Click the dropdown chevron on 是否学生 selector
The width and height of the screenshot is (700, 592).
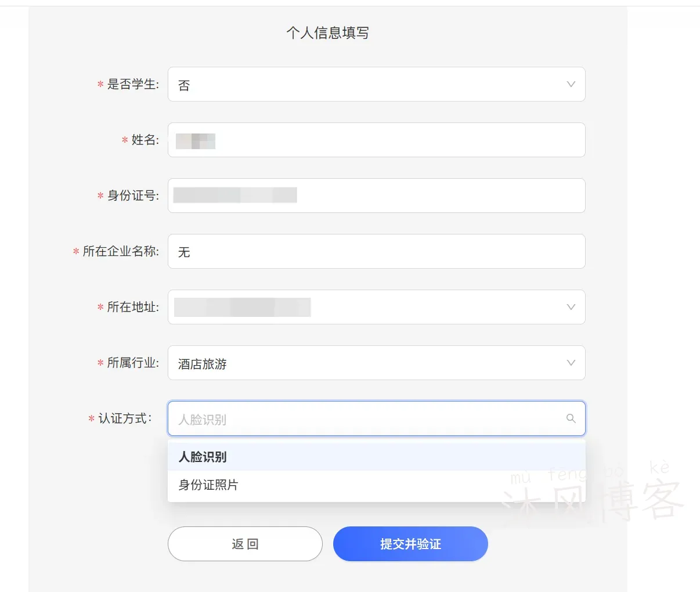[571, 84]
